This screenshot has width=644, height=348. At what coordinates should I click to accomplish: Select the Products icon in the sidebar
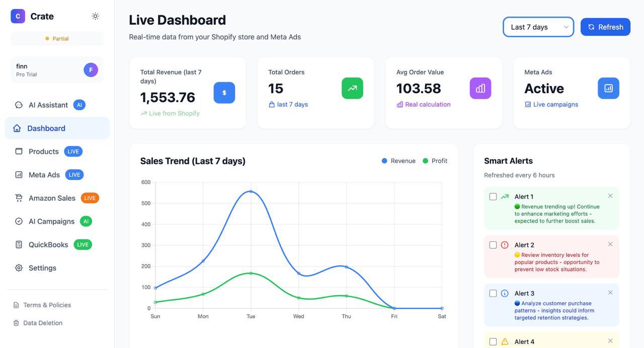click(18, 151)
